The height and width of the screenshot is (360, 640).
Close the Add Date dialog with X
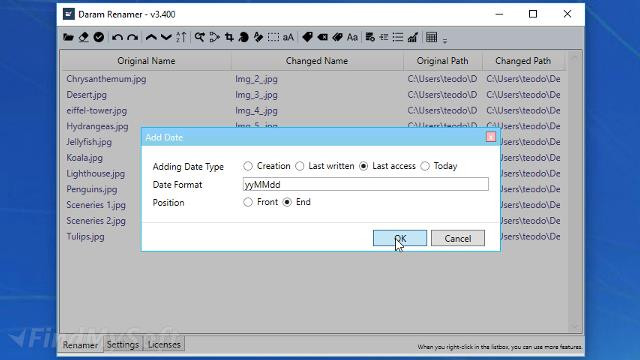point(491,137)
